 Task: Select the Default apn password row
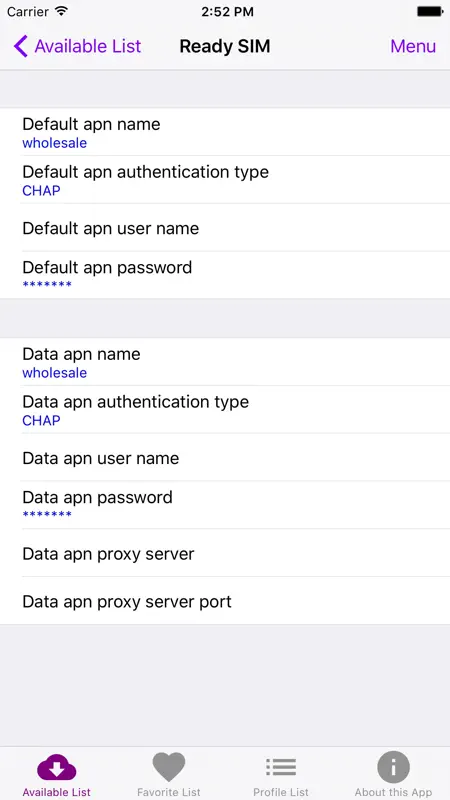pos(225,275)
